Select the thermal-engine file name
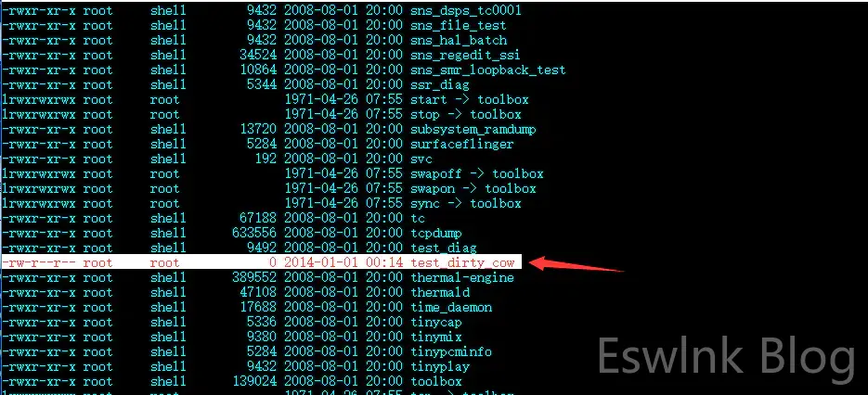Image resolution: width=868 pixels, height=395 pixels. (461, 278)
